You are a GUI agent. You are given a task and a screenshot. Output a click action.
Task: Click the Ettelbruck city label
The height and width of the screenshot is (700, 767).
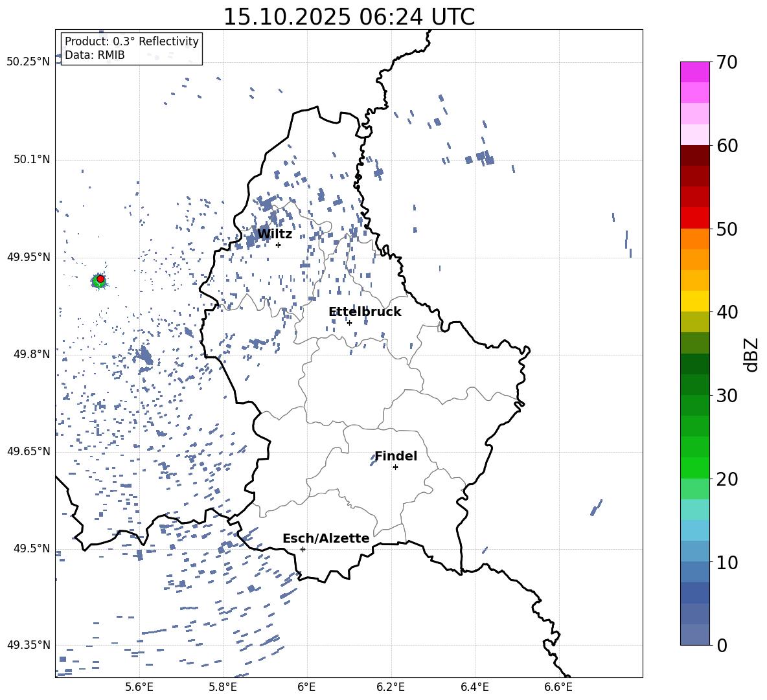click(x=365, y=312)
